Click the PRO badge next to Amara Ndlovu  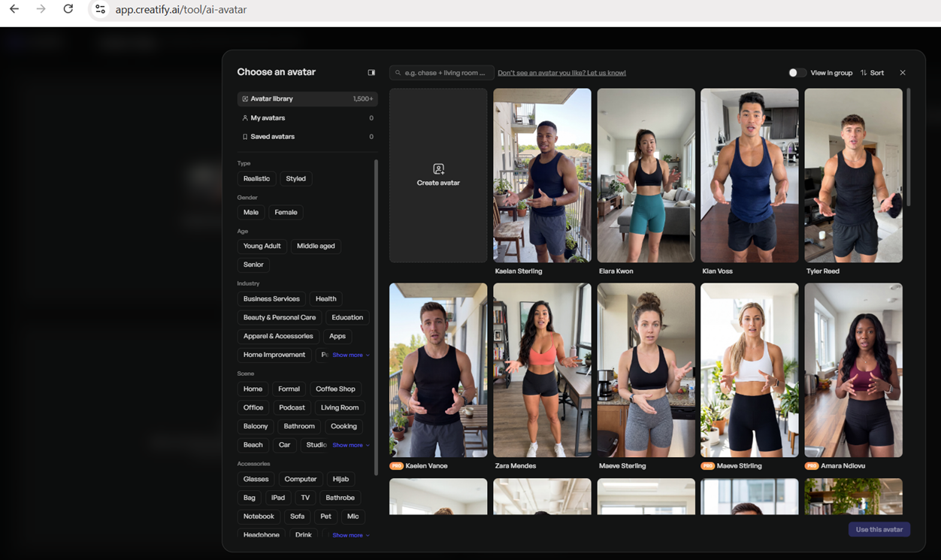(811, 466)
